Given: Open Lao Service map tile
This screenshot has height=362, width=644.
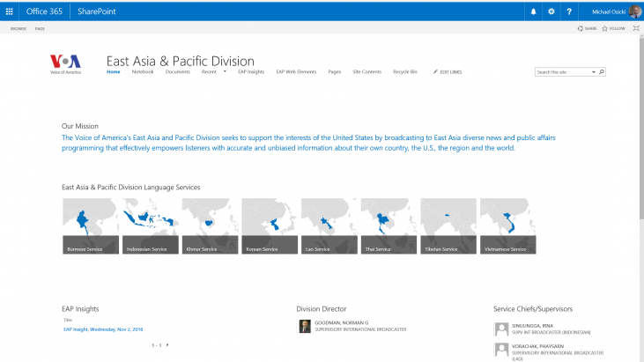Looking at the screenshot, I should (x=329, y=226).
